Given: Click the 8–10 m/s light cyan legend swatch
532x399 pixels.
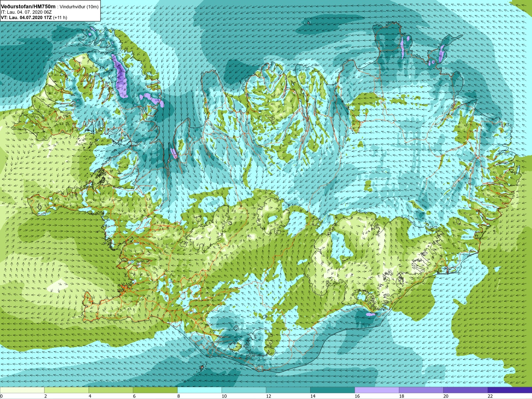Looking at the screenshot, I should [199, 390].
